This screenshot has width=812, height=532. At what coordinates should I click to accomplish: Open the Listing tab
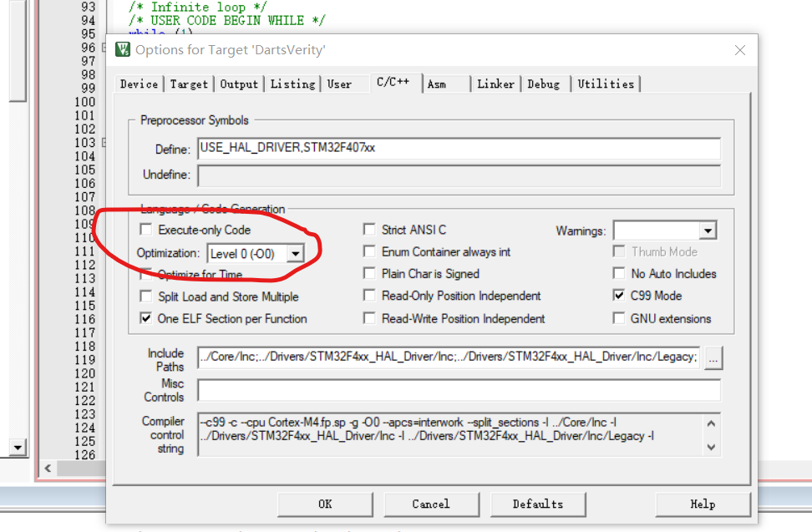(x=292, y=84)
